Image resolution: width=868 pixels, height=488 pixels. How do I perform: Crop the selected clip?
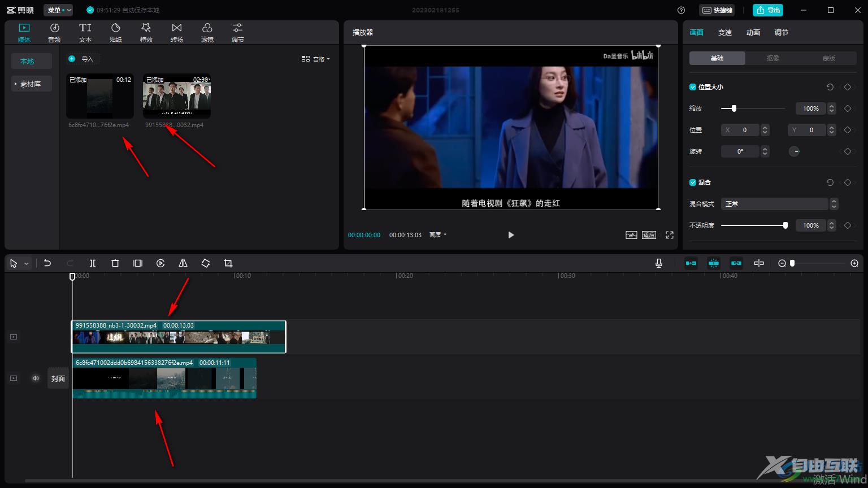point(228,263)
